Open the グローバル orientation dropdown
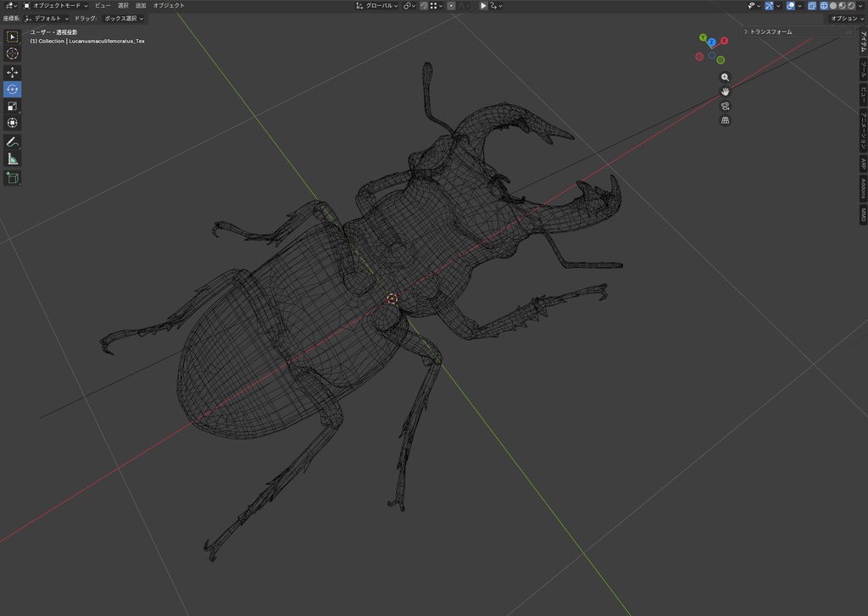Viewport: 868px width, 616px height. pyautogui.click(x=376, y=6)
